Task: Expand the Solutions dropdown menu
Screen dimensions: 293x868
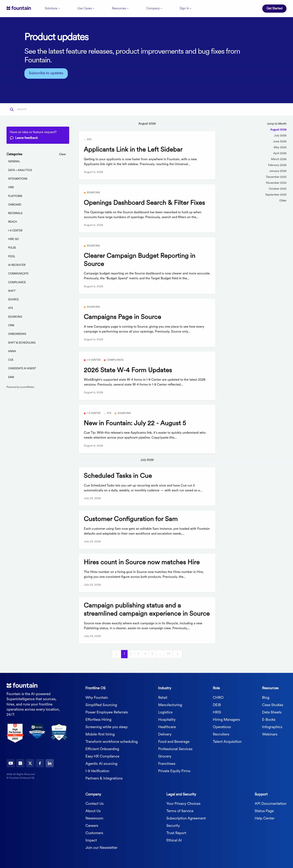Action: [x=52, y=8]
